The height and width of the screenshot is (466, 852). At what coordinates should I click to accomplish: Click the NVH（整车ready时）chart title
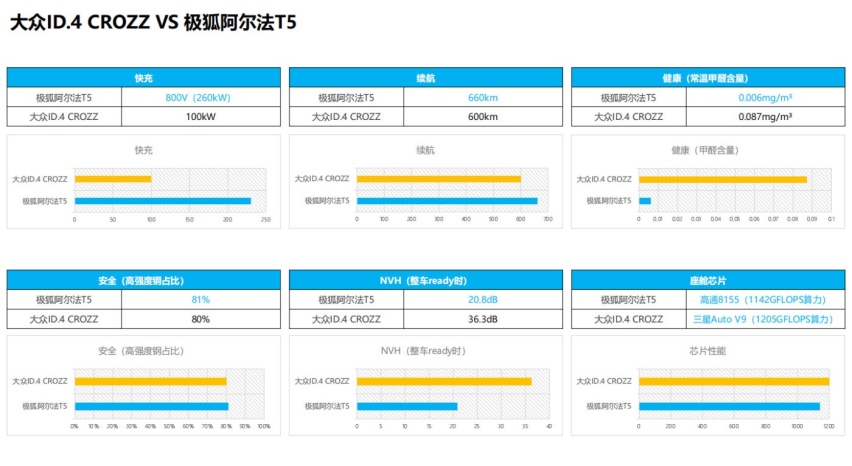click(423, 351)
